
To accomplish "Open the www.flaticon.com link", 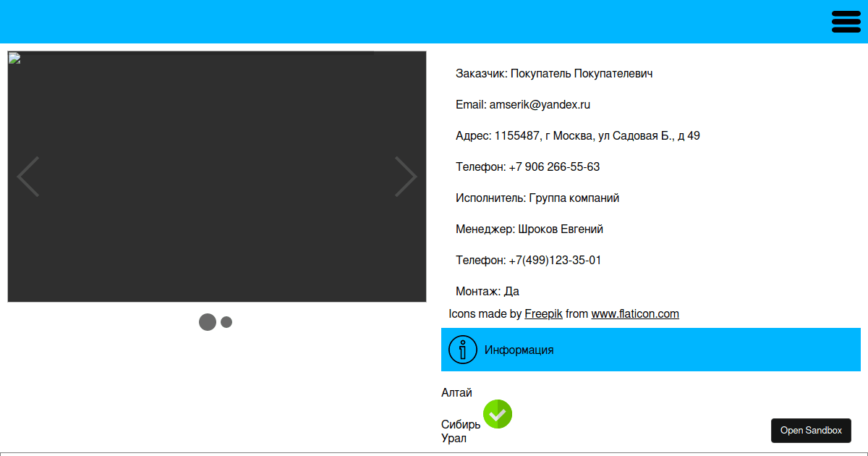I will (x=635, y=313).
